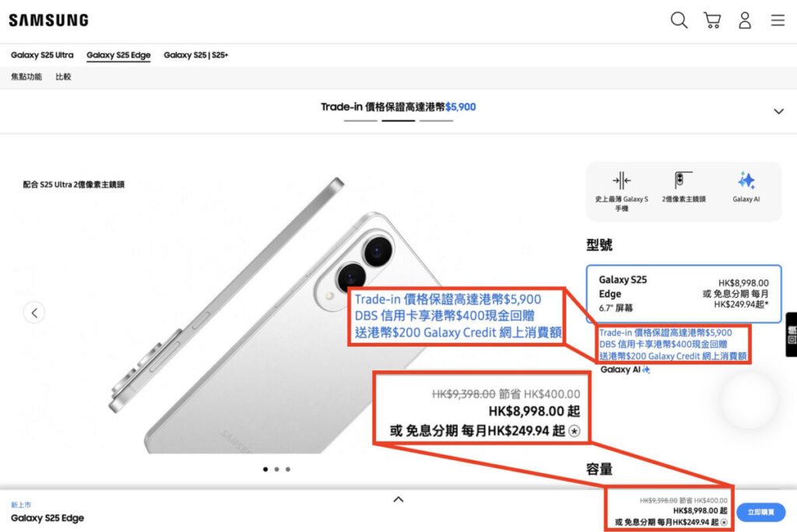797x532 pixels.
Task: Select the middle banner indicator bar
Action: click(398, 121)
